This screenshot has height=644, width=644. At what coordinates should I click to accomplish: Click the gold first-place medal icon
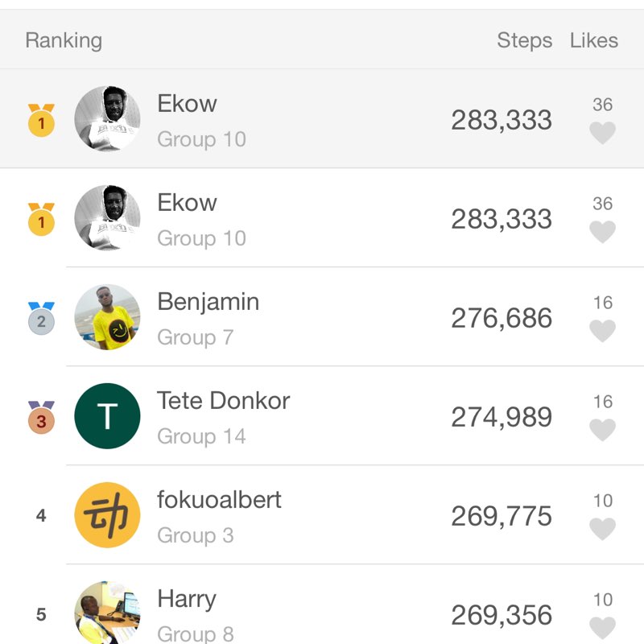[41, 120]
